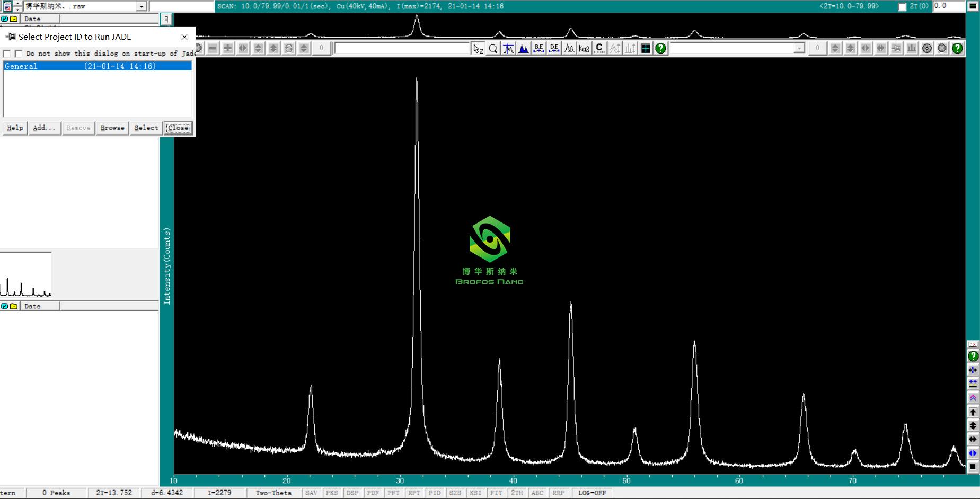Image resolution: width=980 pixels, height=499 pixels.
Task: Enable 'Do not show this dialog' checkbox
Action: 19,54
